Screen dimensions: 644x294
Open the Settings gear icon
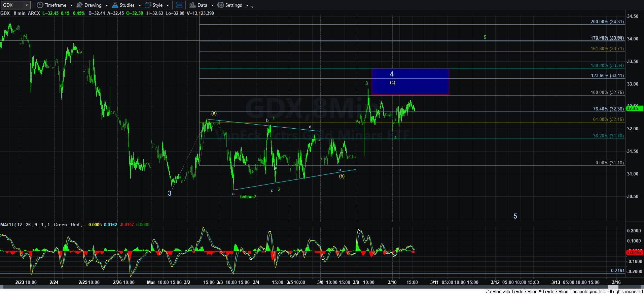[x=221, y=5]
